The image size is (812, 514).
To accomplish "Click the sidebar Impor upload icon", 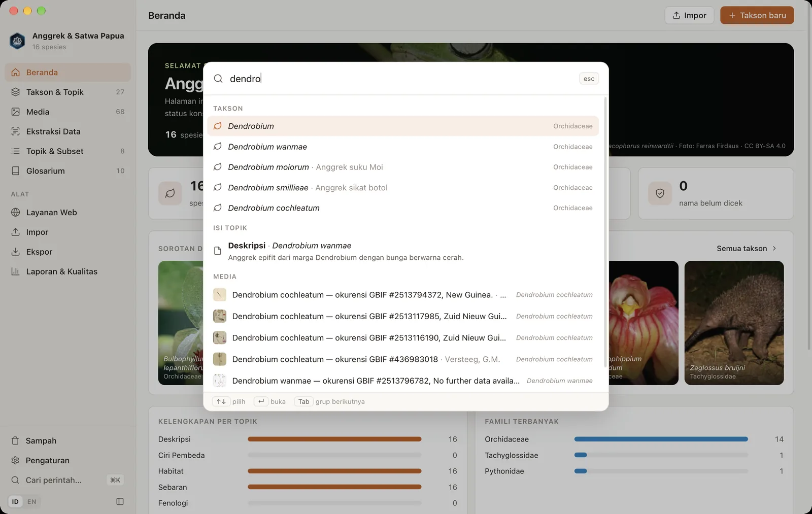I will point(16,232).
